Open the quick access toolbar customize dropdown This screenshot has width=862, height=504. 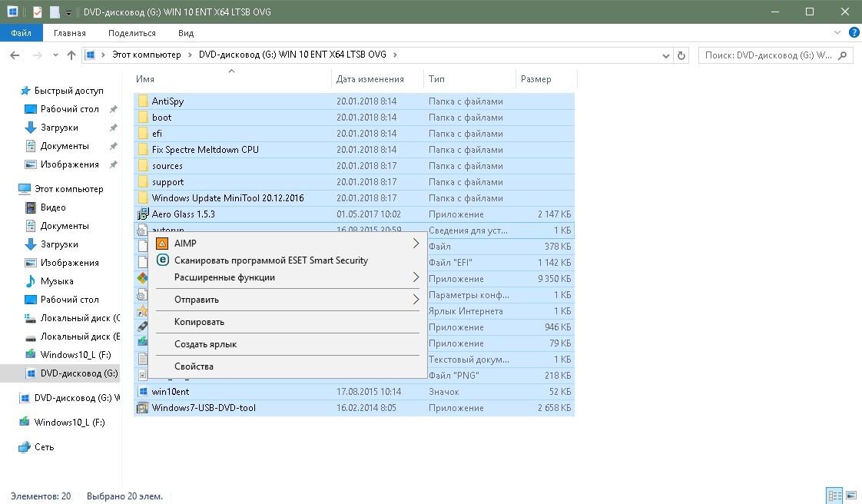click(x=68, y=12)
